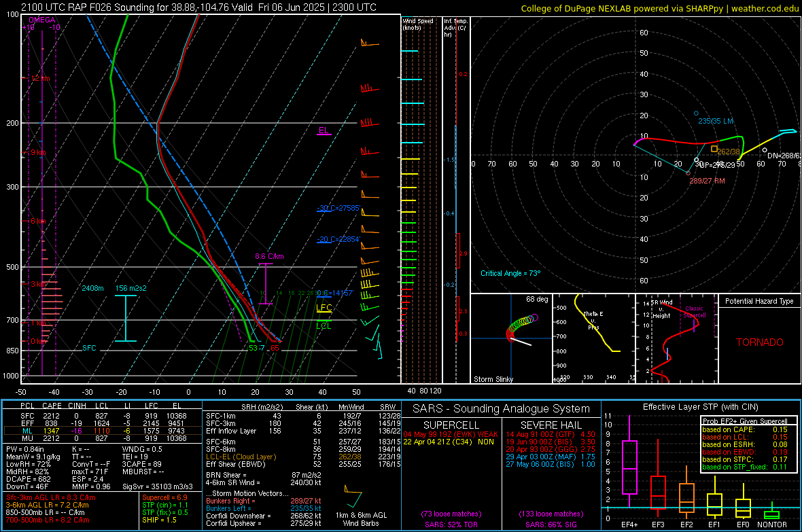Select the ML parcel row
Image resolution: width=802 pixels, height=532 pixels.
pyautogui.click(x=103, y=431)
